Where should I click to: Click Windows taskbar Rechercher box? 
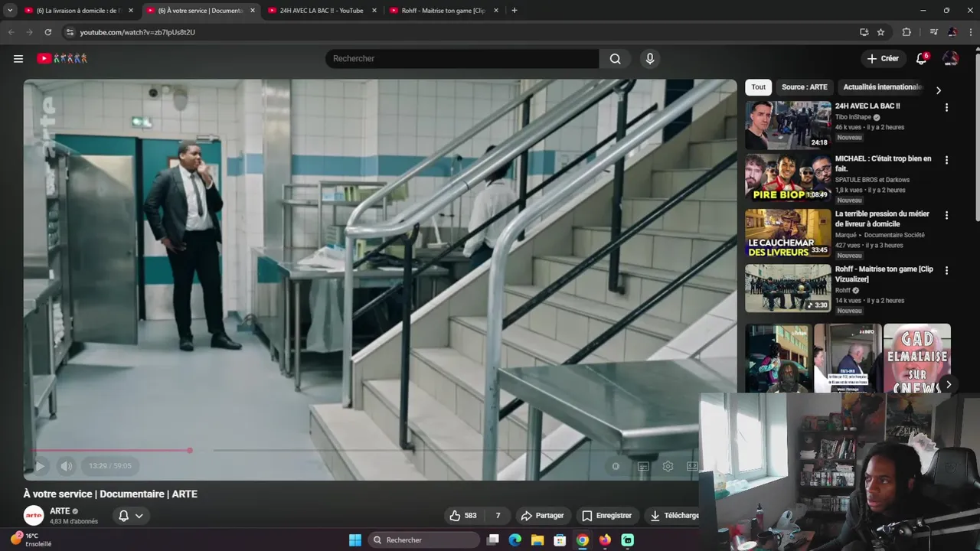[x=423, y=540]
